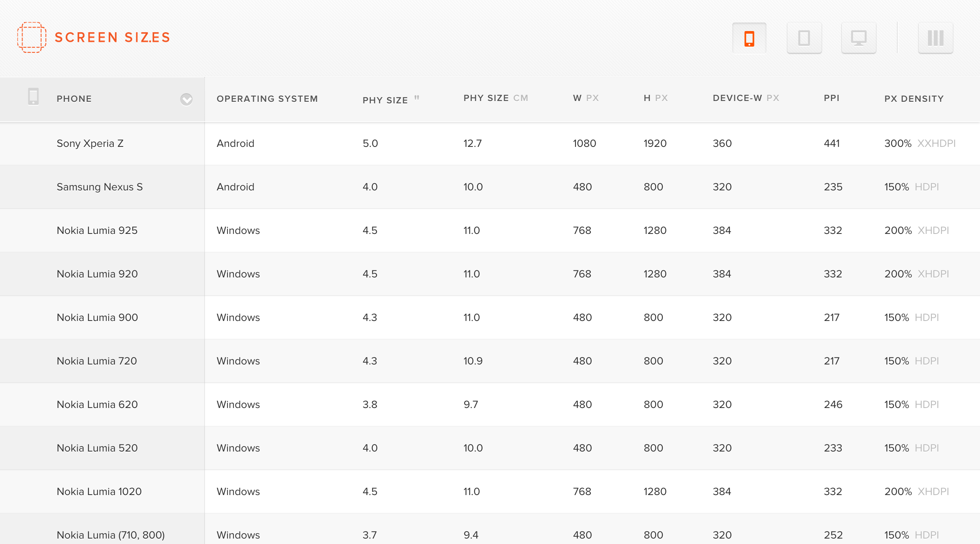
Task: Open the columns view icon
Action: tap(935, 38)
